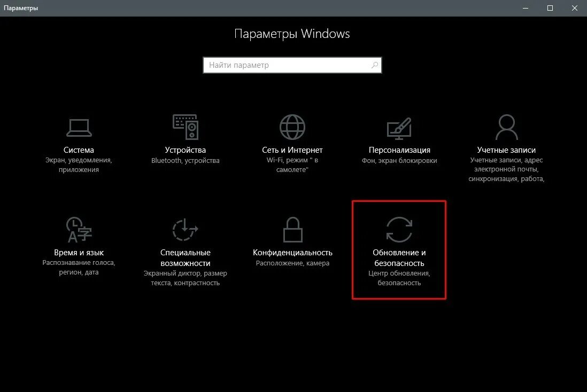
Task: Open the Система settings icon
Action: (79, 127)
